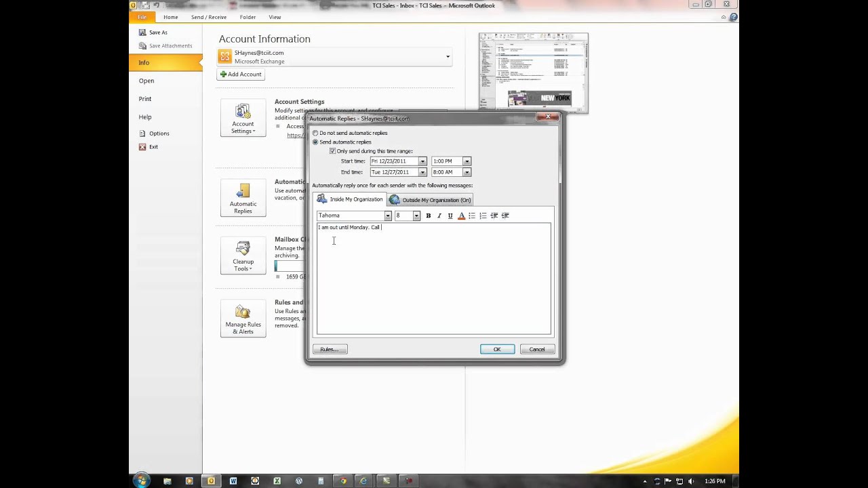
Task: Click the Windows Start button
Action: point(141,481)
